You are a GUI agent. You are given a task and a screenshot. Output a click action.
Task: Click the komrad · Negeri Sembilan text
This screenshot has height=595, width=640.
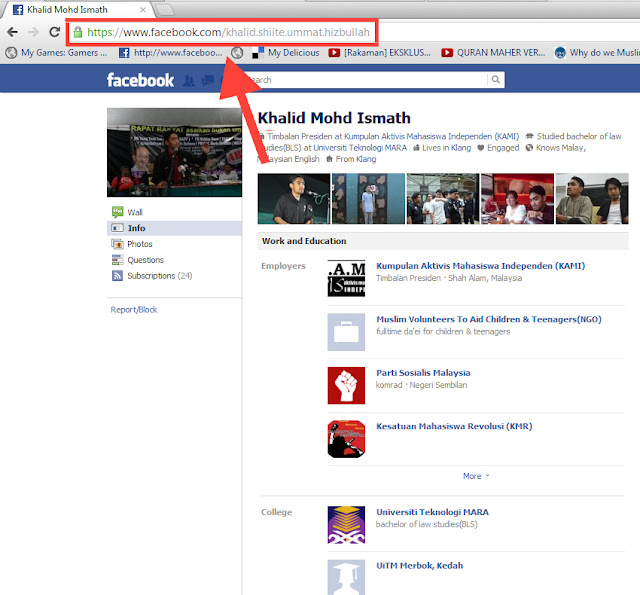[x=422, y=385]
